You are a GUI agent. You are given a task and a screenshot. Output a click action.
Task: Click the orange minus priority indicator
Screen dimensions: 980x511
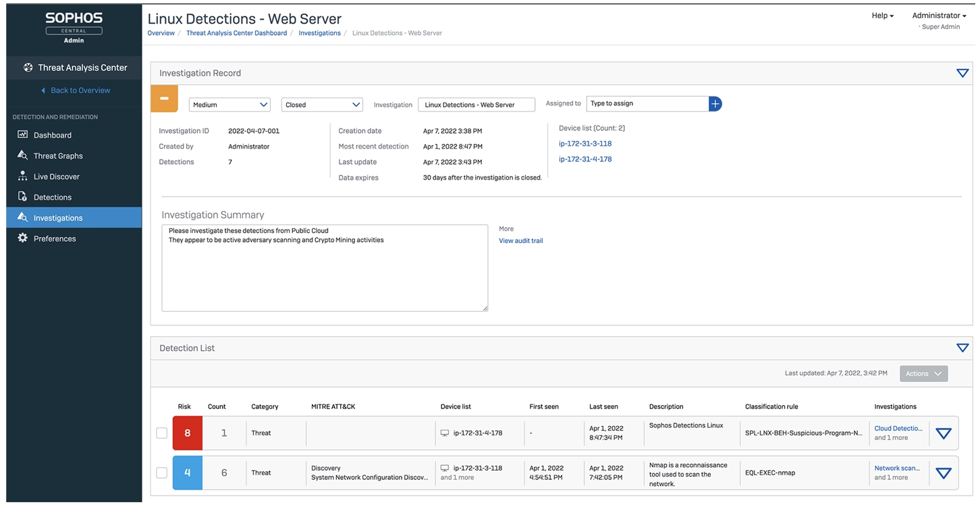coord(164,99)
